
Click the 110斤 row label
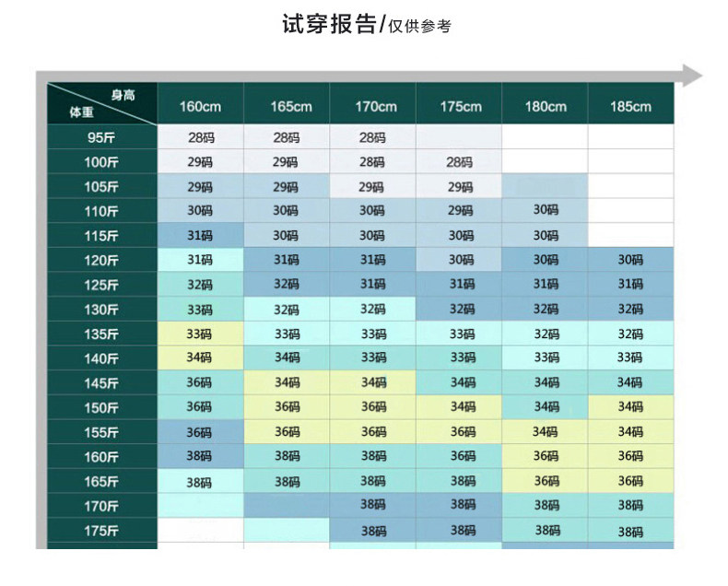[x=102, y=210]
